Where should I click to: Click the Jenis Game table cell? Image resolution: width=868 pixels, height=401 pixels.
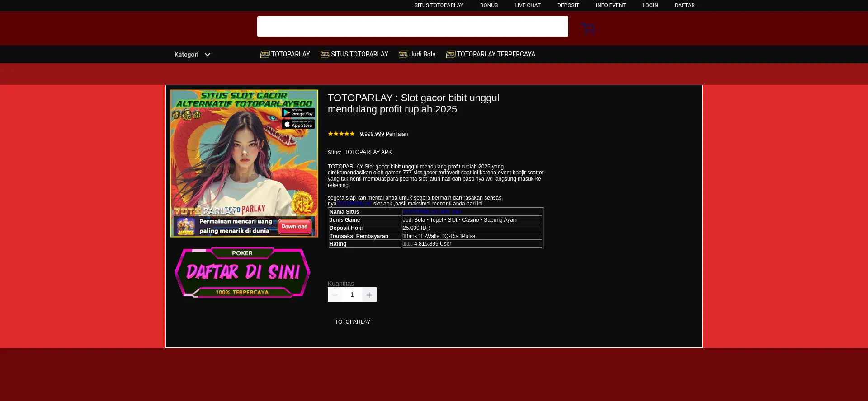pos(365,220)
